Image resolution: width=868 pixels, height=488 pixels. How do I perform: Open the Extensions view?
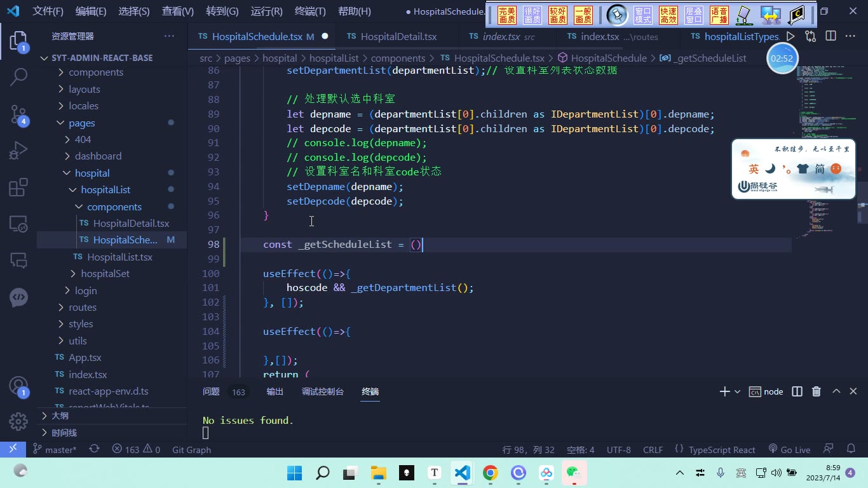18,187
